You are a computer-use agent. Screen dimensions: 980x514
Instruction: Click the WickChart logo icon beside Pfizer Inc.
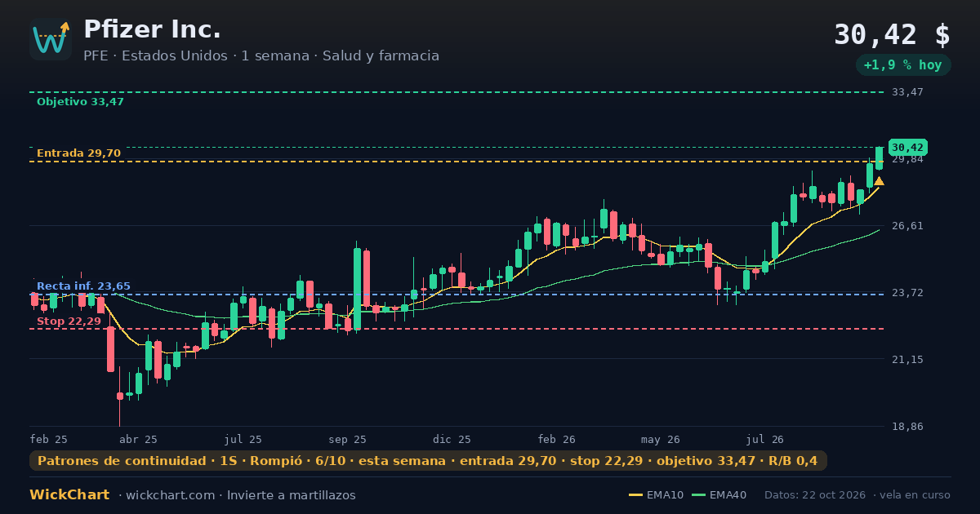[51, 39]
